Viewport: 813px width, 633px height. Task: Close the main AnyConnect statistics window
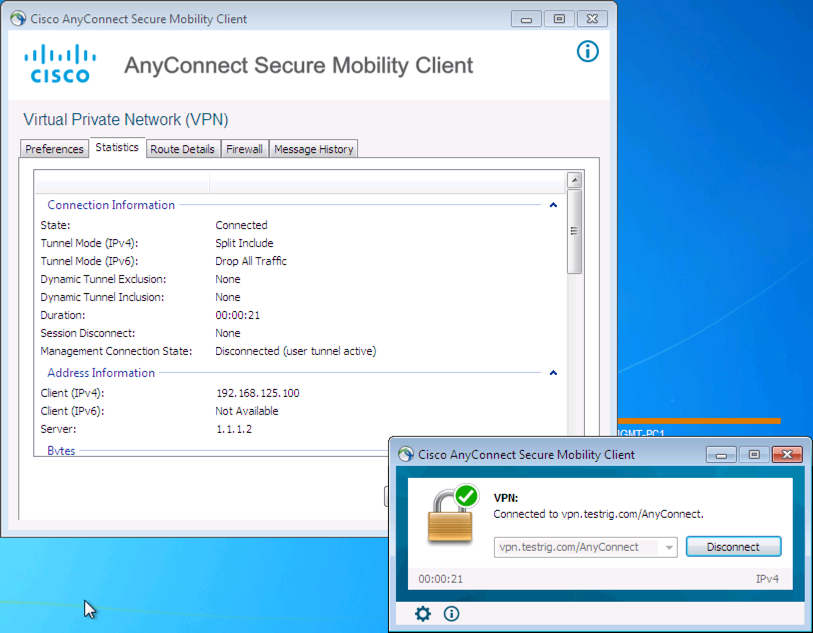(x=592, y=19)
